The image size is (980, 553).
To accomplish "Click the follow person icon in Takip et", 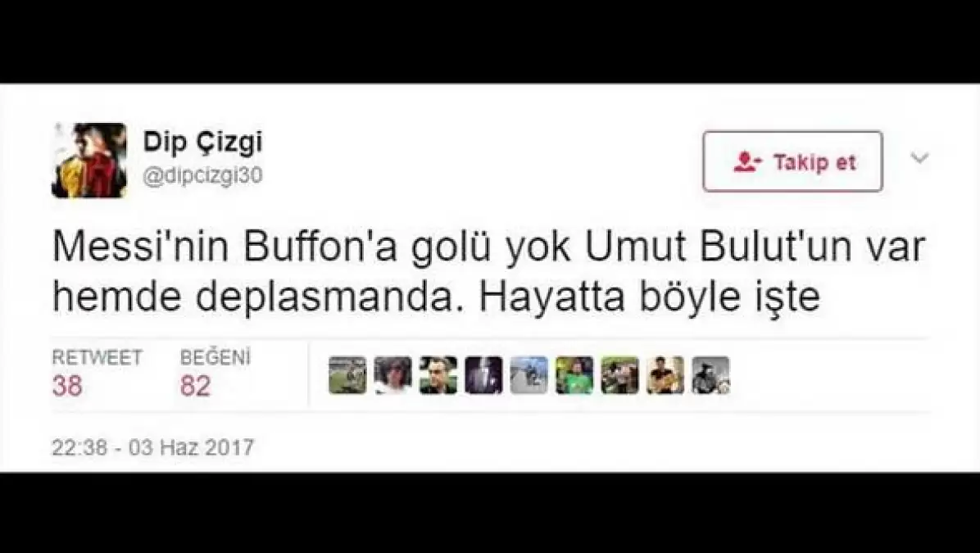I will [747, 162].
